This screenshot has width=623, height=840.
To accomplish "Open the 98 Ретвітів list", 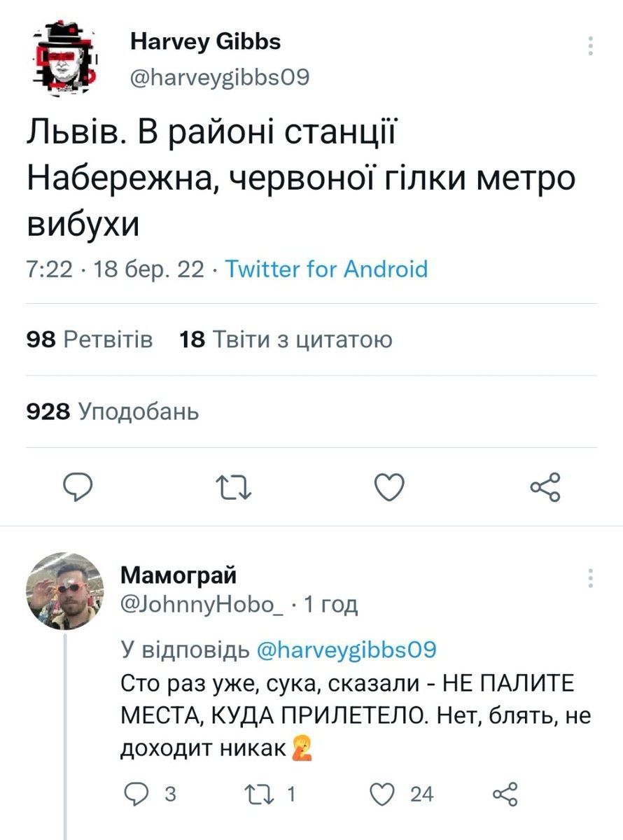I will click(x=81, y=337).
